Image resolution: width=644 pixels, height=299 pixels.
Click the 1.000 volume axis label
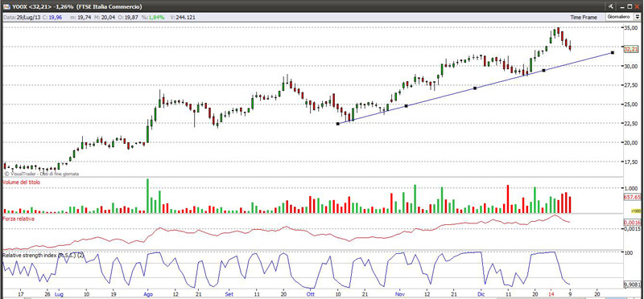click(630, 188)
